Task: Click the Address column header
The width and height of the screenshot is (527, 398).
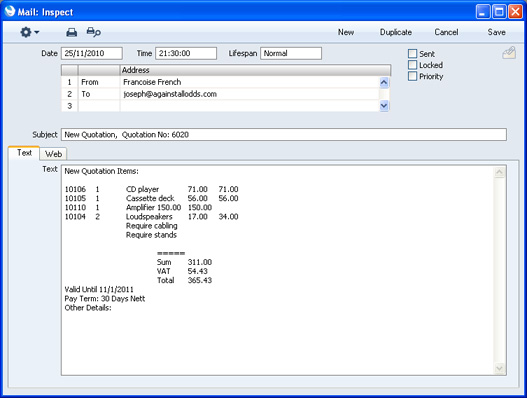Action: 255,70
